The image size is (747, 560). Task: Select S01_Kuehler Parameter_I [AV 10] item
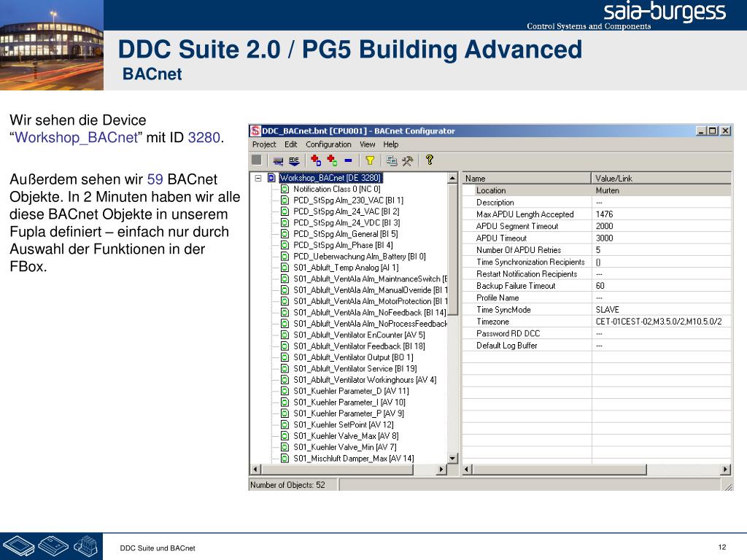coord(349,402)
